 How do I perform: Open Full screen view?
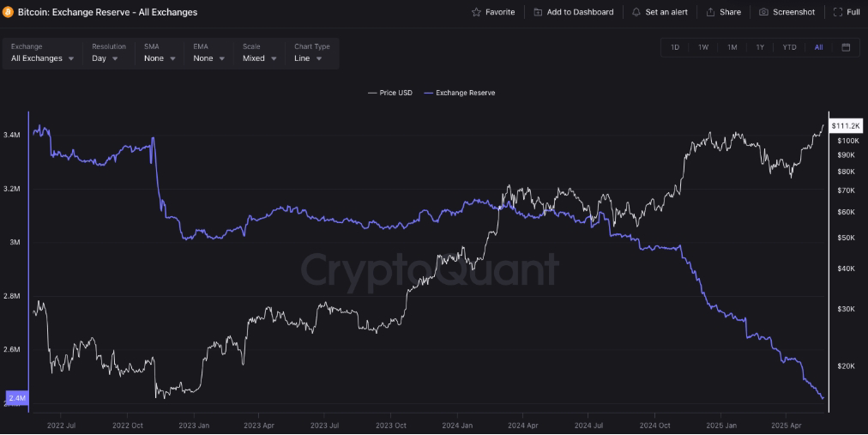[846, 12]
